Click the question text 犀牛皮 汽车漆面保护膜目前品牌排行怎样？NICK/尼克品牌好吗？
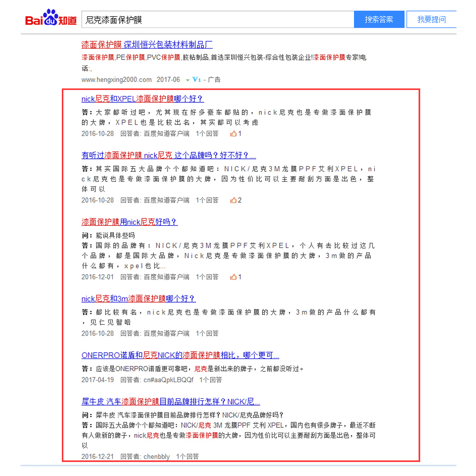Viewport: 476px width, 476px height. (190, 415)
